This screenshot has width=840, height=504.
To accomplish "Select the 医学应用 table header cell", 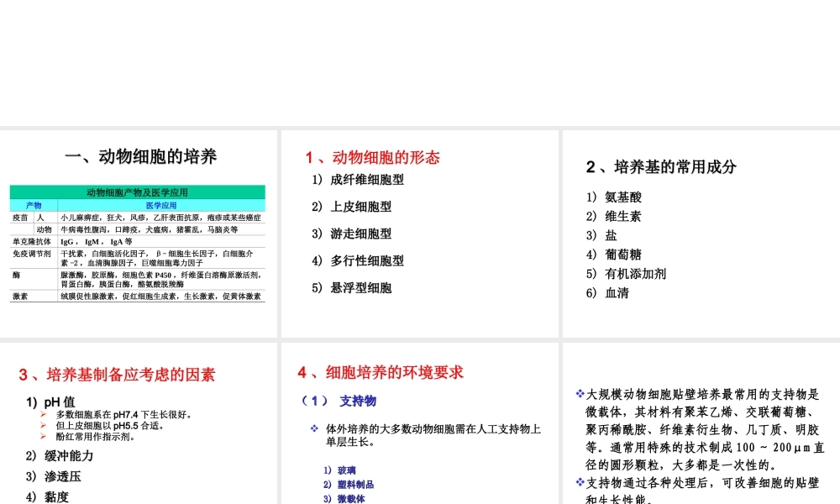I will [x=160, y=202].
